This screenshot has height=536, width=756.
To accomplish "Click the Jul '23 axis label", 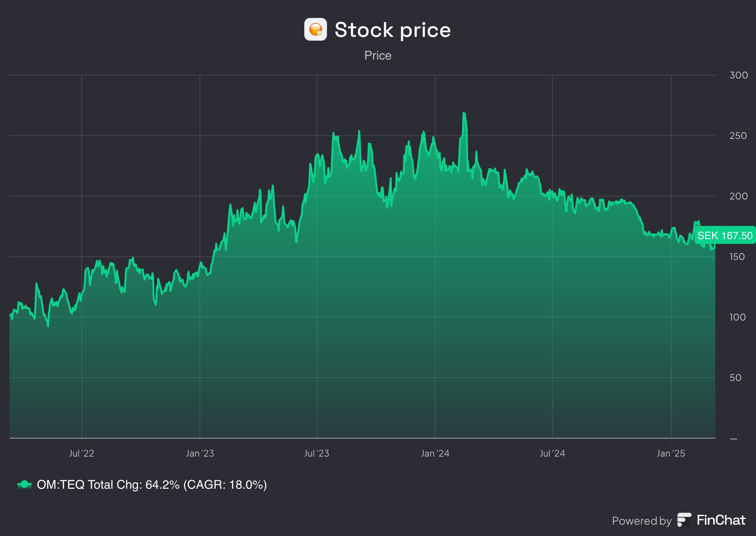I will pos(317,453).
